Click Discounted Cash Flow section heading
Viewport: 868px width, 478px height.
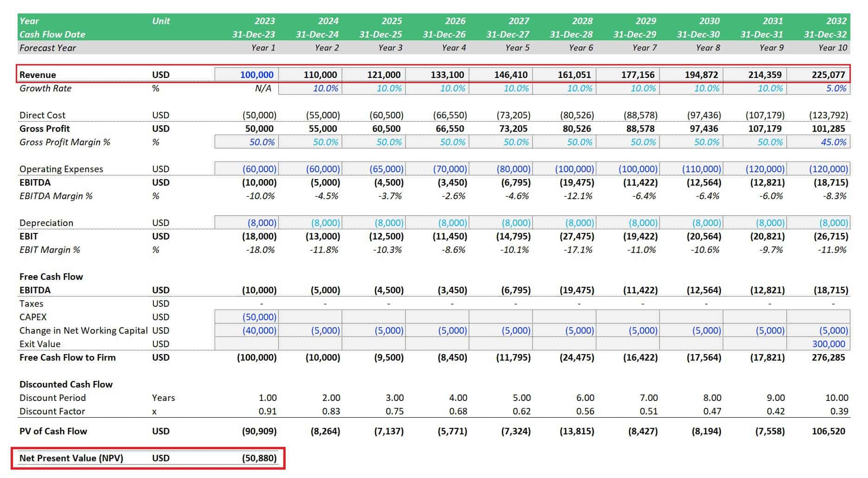point(66,384)
